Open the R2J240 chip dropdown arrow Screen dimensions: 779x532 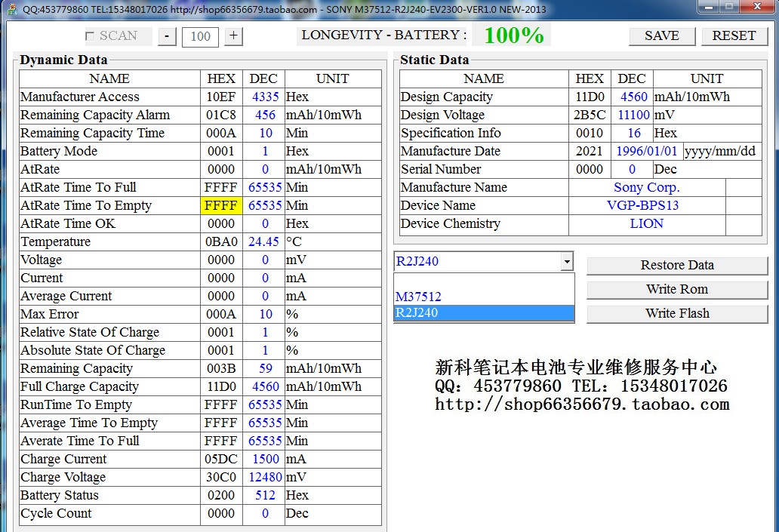tap(566, 261)
